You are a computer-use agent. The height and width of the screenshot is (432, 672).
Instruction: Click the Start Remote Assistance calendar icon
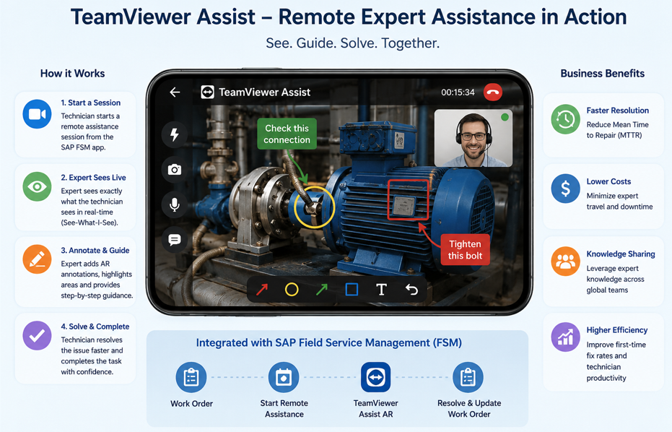[x=283, y=378]
